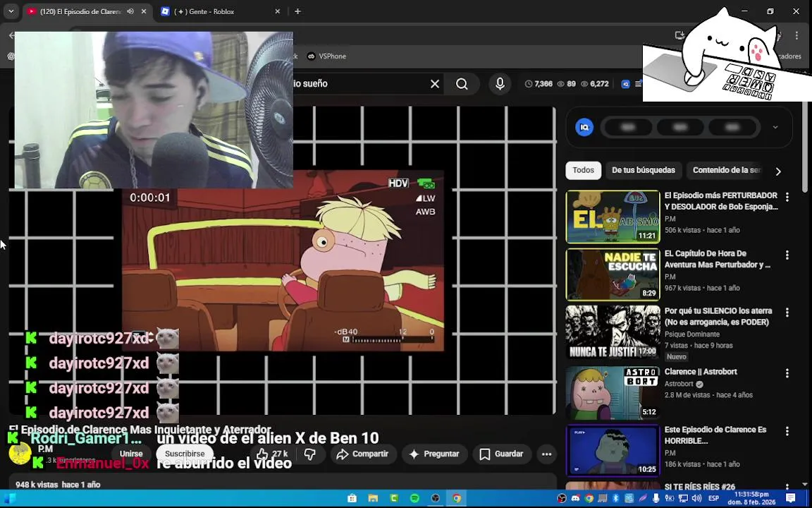
Task: Open the VSPhone bookmark
Action: pos(326,56)
